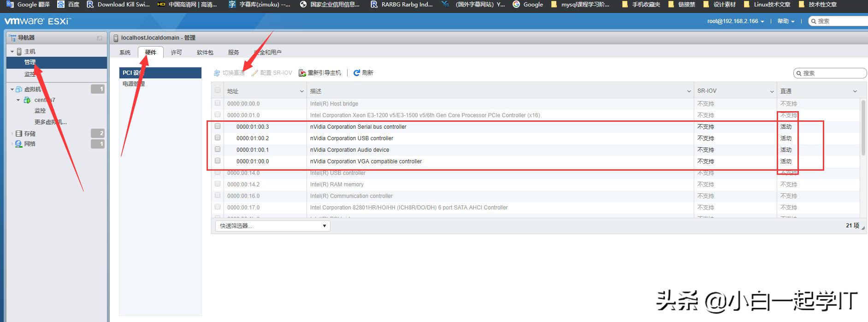868x322 pixels.
Task: Click the Reboot host toolbar icon
Action: pos(302,73)
